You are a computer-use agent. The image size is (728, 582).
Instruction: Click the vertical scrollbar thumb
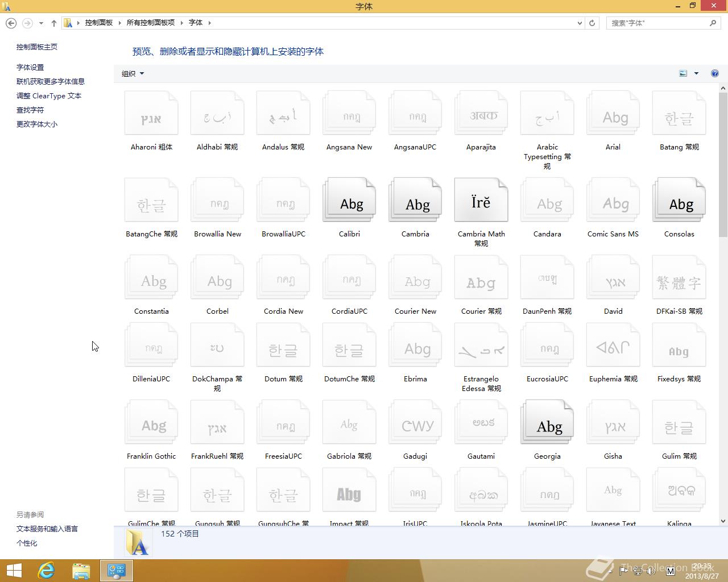click(723, 165)
